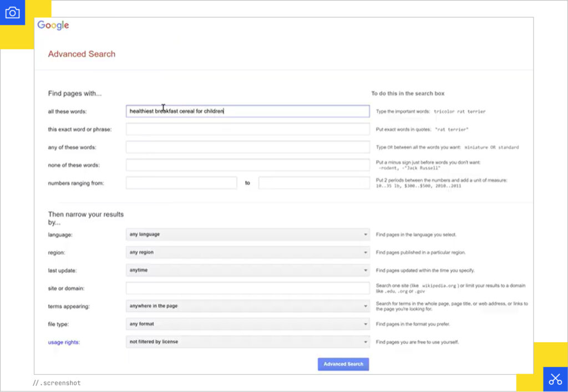This screenshot has height=392, width=568.
Task: Click the 'all these words' text field
Action: coord(247,111)
